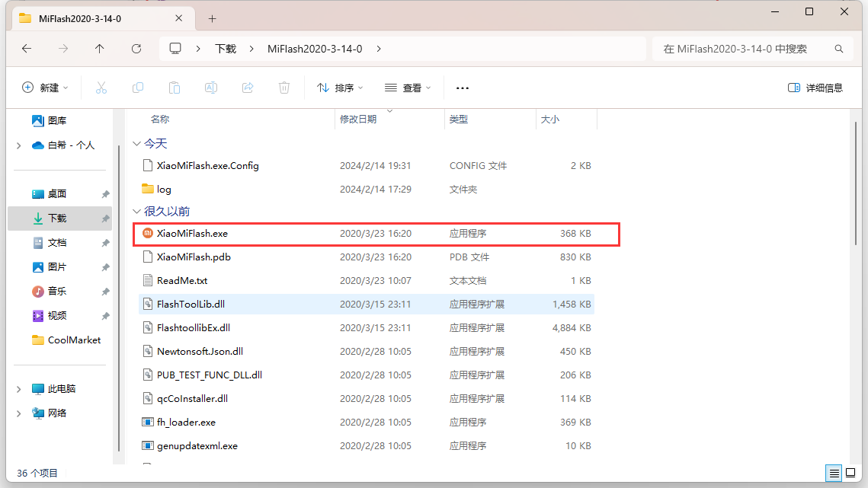Image resolution: width=868 pixels, height=488 pixels.
Task: Collapse the 今天 group
Action: coord(136,144)
